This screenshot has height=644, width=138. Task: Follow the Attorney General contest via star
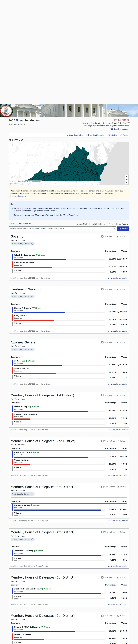click(118, 343)
